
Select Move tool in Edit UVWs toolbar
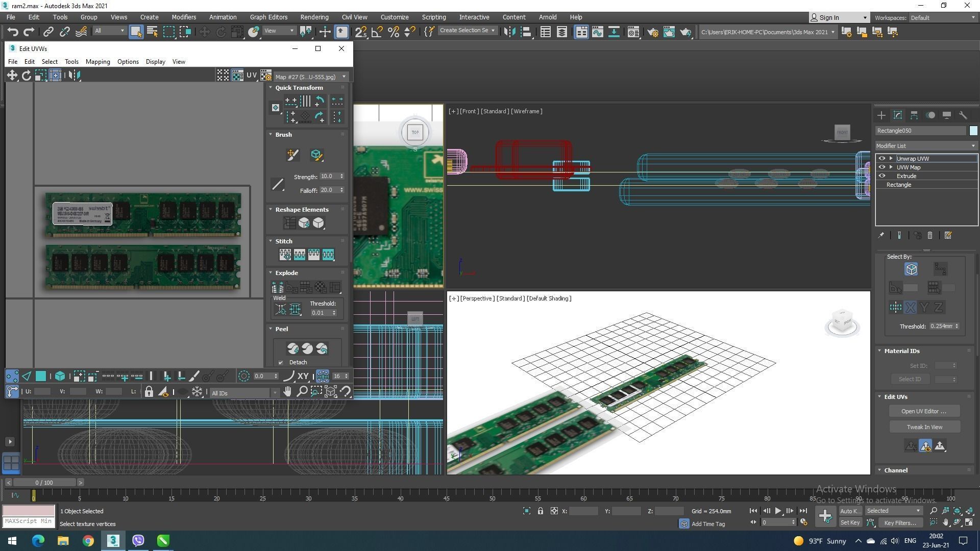12,76
